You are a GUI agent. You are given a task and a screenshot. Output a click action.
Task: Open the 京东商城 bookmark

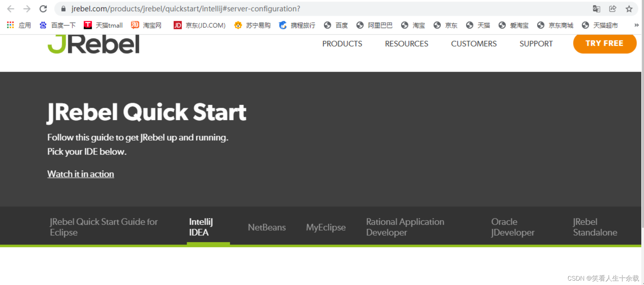[x=555, y=25]
